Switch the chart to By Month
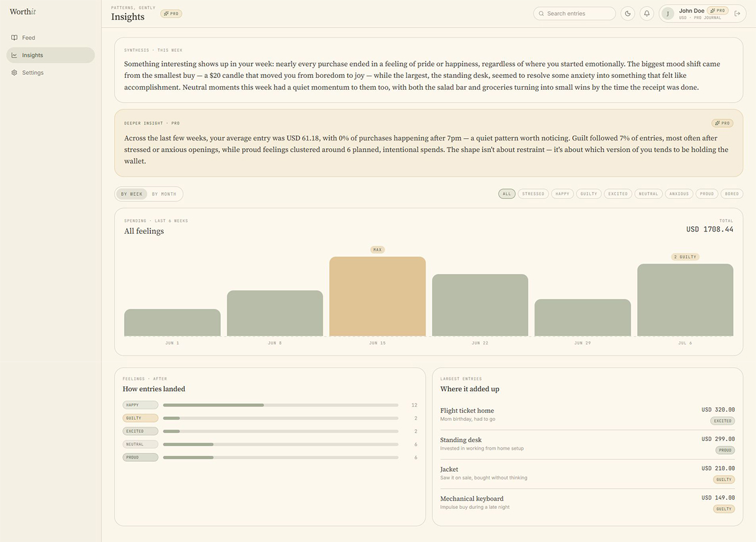The height and width of the screenshot is (542, 756). 164,194
